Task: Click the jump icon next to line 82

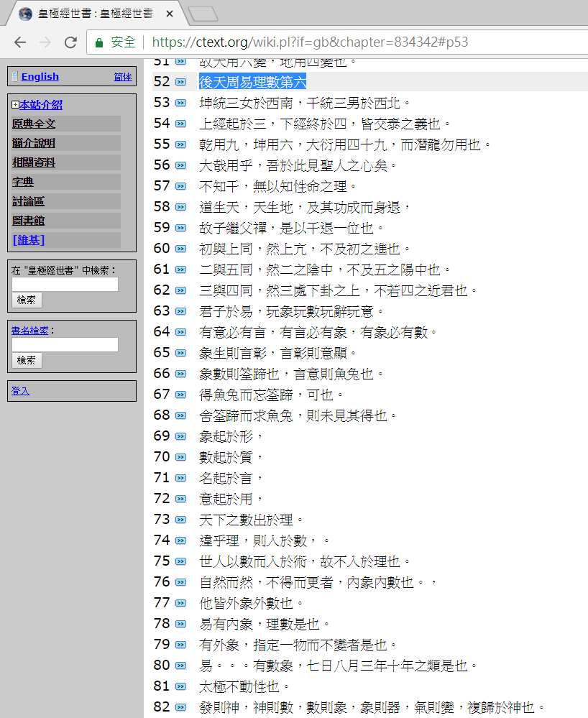Action: tap(180, 707)
